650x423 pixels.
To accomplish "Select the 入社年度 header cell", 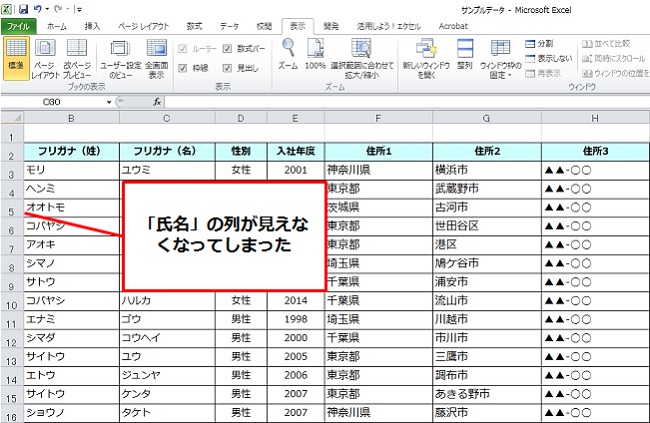I will pos(296,152).
